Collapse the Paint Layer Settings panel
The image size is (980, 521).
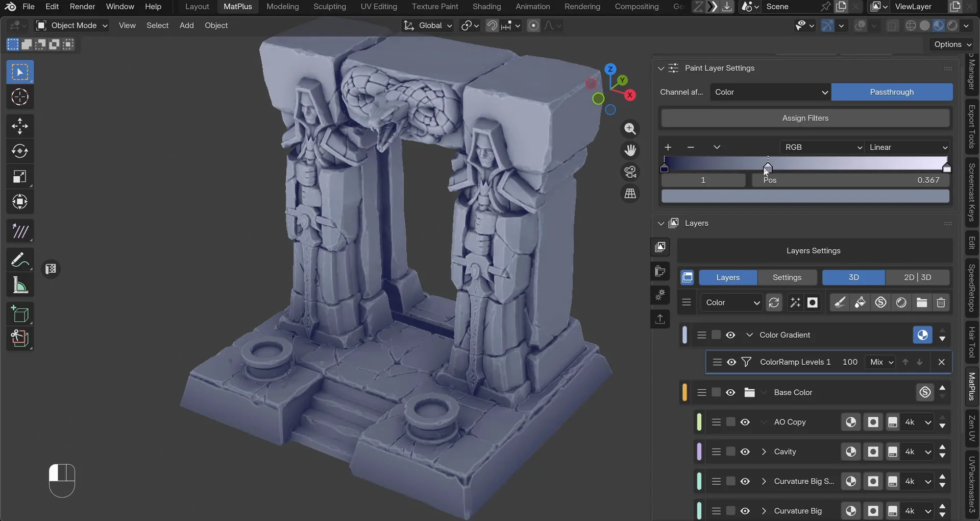[661, 68]
